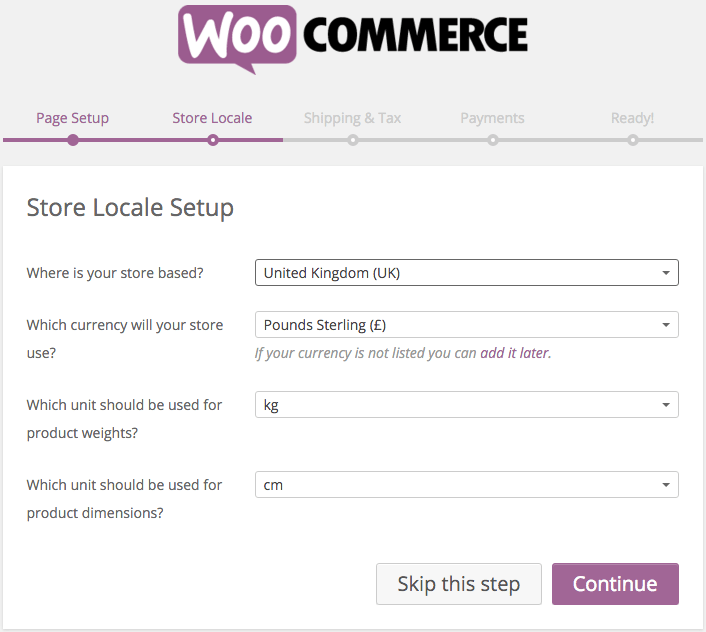The height and width of the screenshot is (632, 706).
Task: Click the Store Locale step dot
Action: point(213,140)
